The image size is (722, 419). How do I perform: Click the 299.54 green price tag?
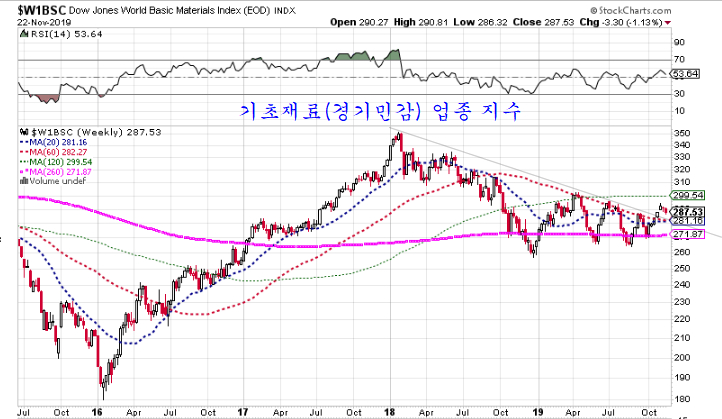click(x=688, y=195)
